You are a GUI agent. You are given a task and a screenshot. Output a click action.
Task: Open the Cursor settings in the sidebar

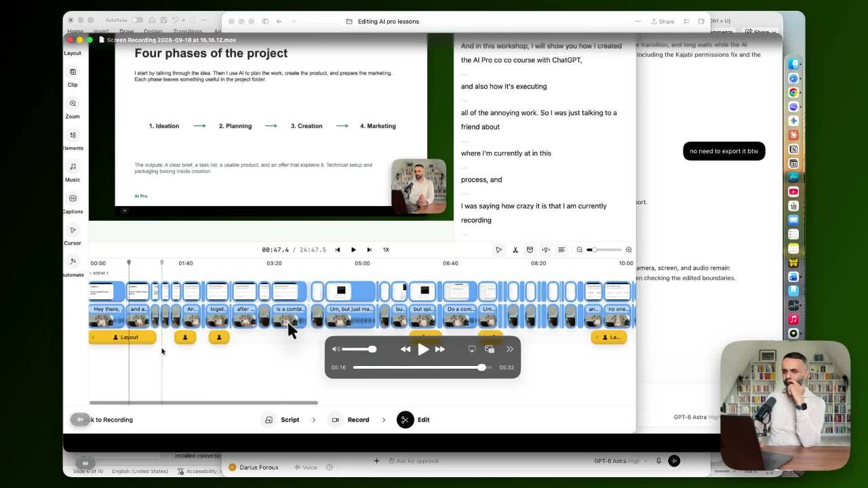click(73, 235)
